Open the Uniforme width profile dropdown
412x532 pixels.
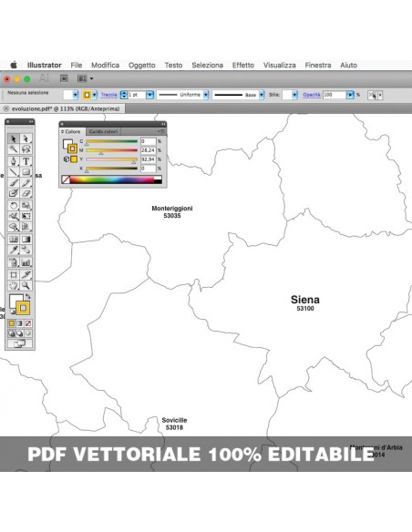[206, 95]
